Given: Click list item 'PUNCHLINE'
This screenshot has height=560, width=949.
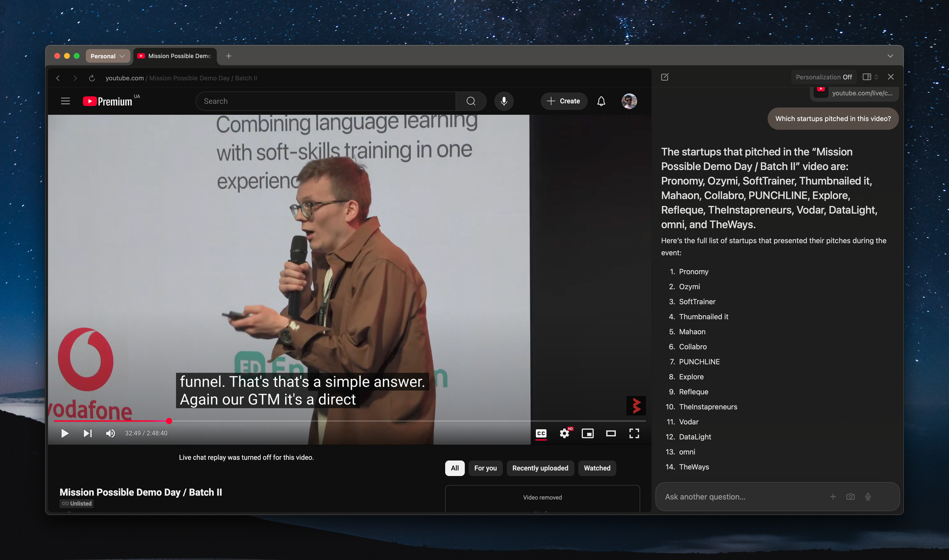Looking at the screenshot, I should (699, 362).
